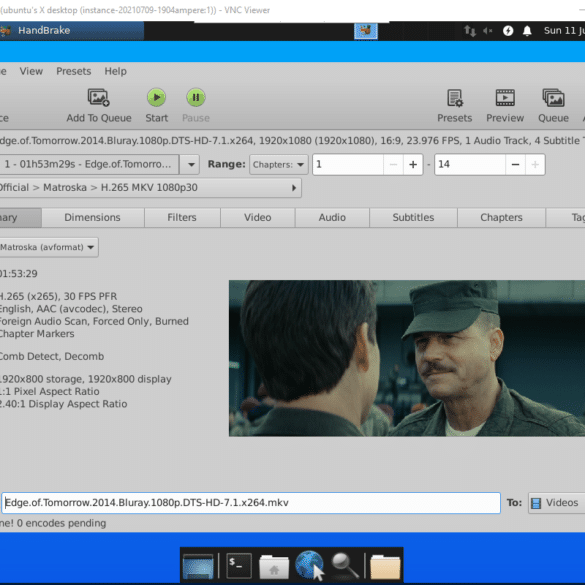Switch to the Filters tab
This screenshot has height=585, width=585.
coord(182,218)
